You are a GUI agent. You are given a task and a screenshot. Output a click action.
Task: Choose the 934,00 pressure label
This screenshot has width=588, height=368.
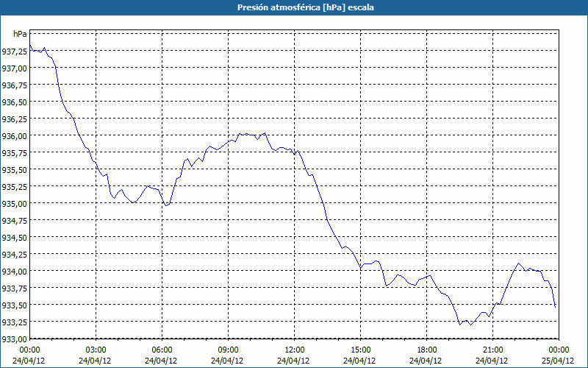pyautogui.click(x=15, y=271)
